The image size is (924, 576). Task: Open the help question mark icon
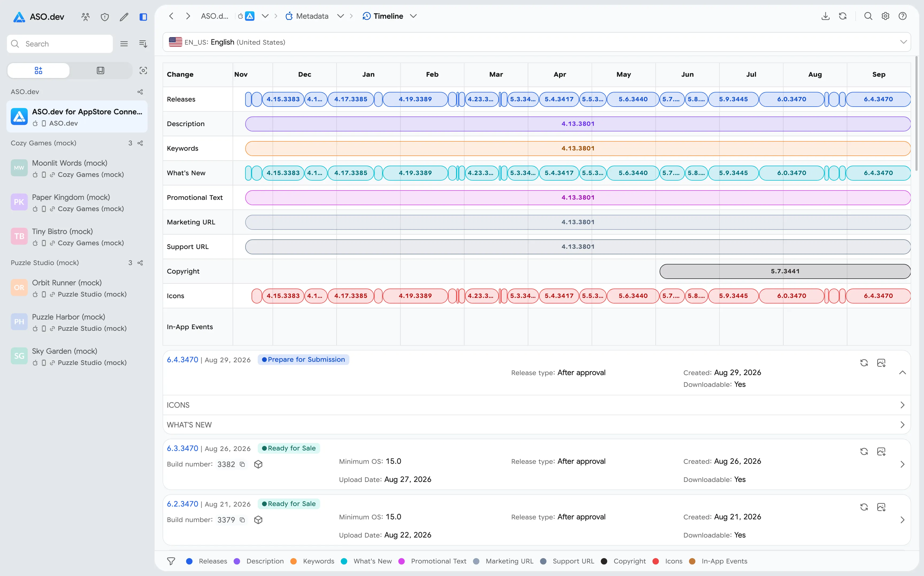pos(903,16)
